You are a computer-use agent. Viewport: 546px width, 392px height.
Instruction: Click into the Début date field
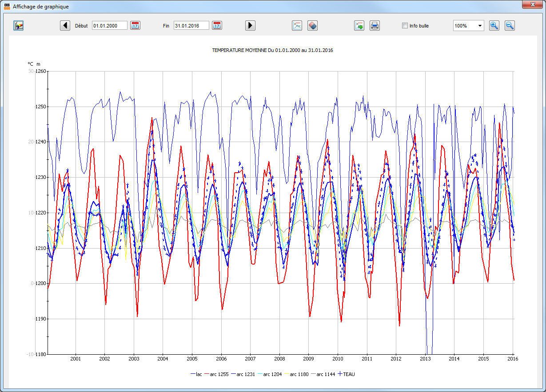(109, 26)
